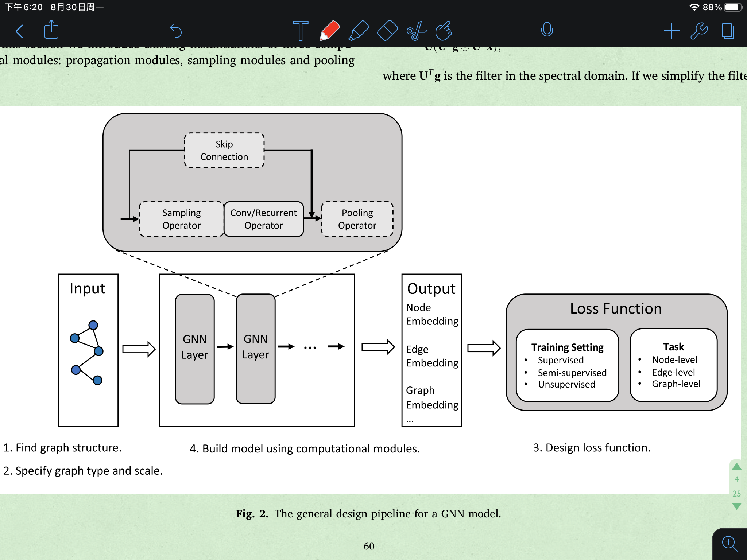Tap the Edge-level bullet
This screenshot has height=560, width=747.
(x=673, y=372)
